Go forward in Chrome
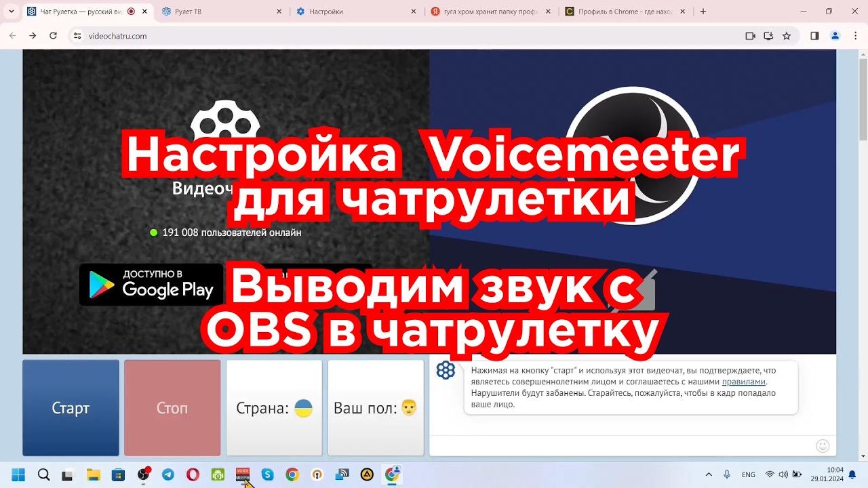 click(33, 36)
